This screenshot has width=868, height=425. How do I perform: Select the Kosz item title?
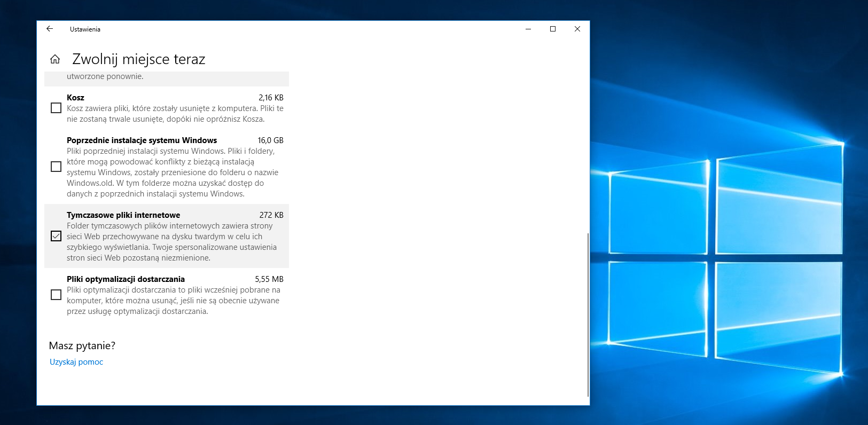[75, 98]
